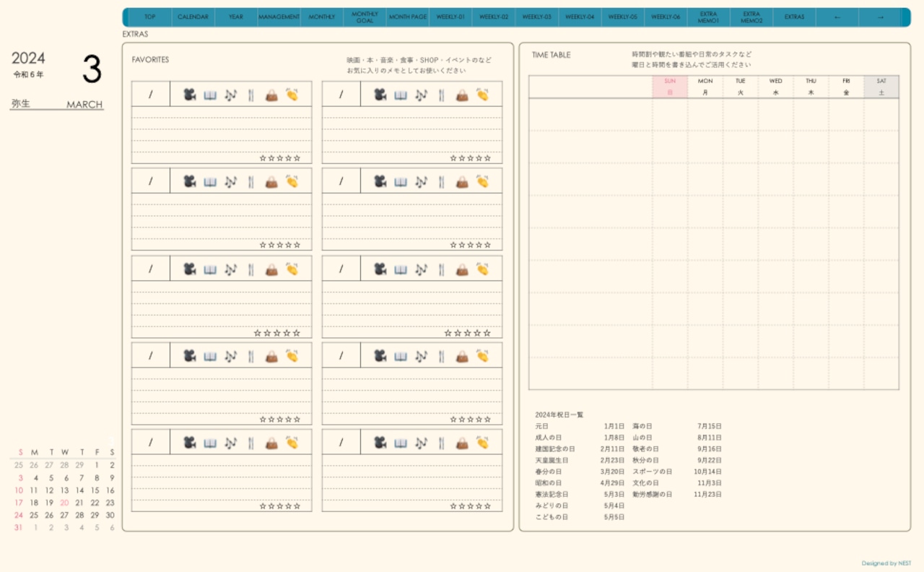Viewport: 924px width, 572px height.
Task: Select the handbag shop icon in top-left favorites card
Action: point(271,95)
